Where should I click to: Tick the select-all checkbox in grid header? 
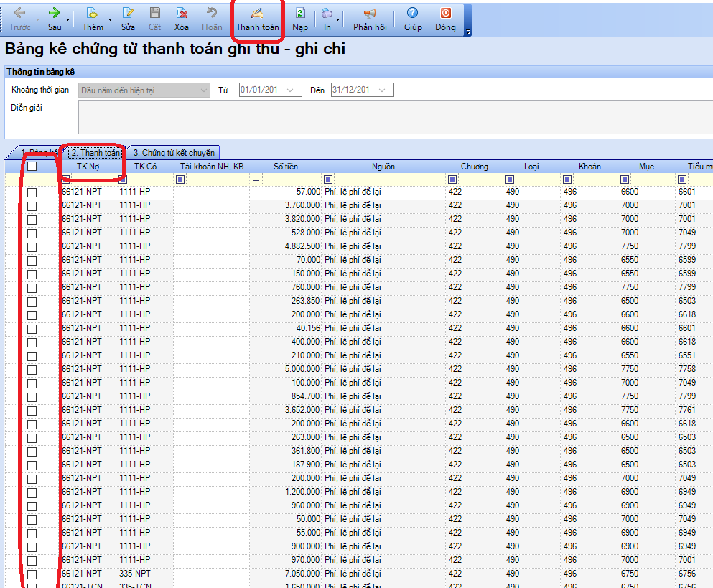pos(32,167)
